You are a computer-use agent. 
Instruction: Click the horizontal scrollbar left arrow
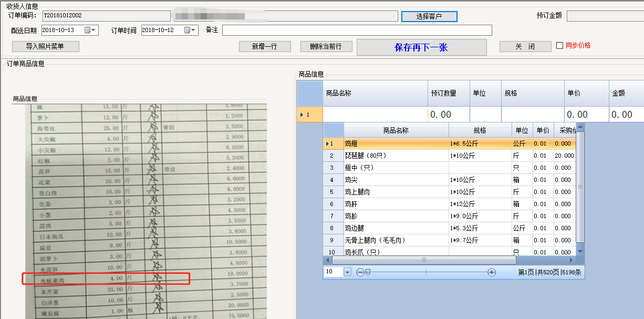click(327, 260)
